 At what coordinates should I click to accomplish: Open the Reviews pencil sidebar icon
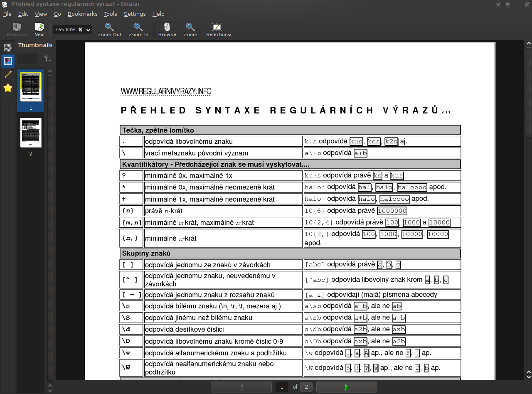point(7,74)
